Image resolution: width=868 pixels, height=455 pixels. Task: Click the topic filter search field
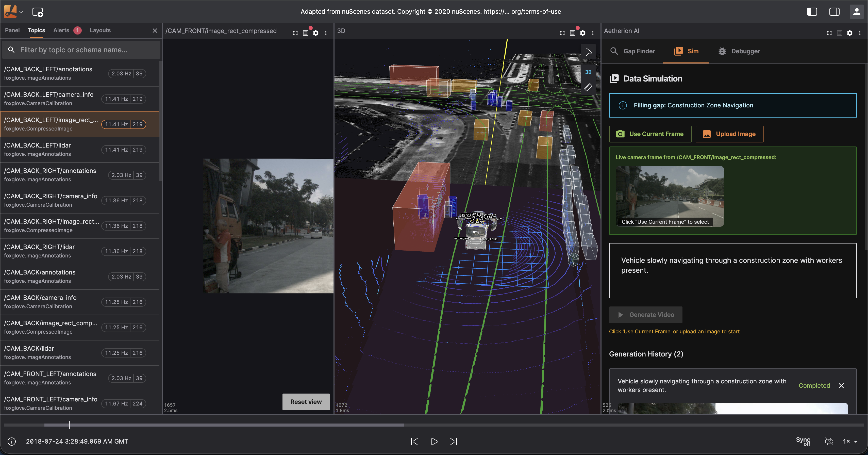click(x=81, y=50)
